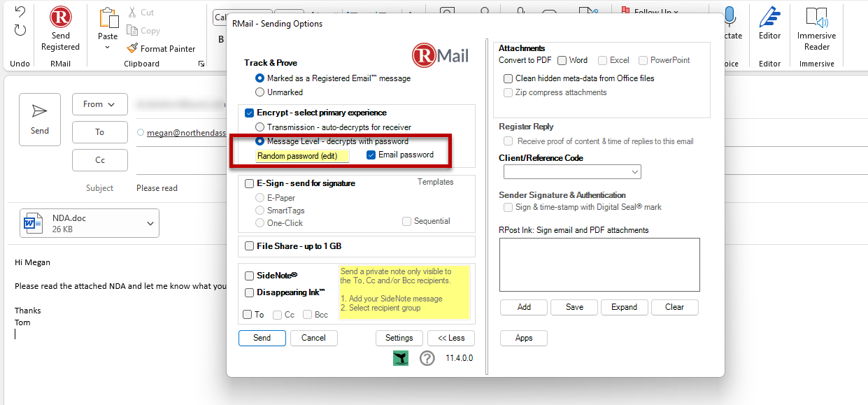Open the Paste options dropdown arrow
Image resolution: width=868 pixels, height=405 pixels.
[108, 48]
